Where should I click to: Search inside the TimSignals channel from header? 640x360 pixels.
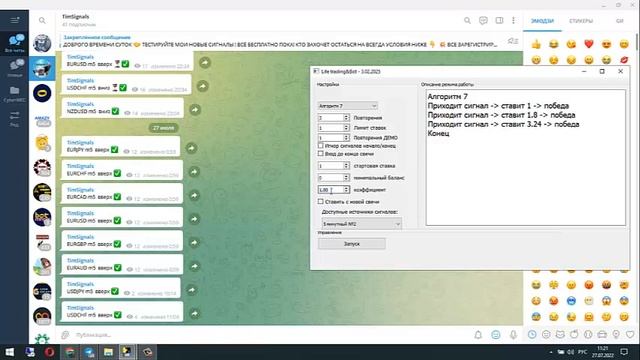click(x=467, y=20)
